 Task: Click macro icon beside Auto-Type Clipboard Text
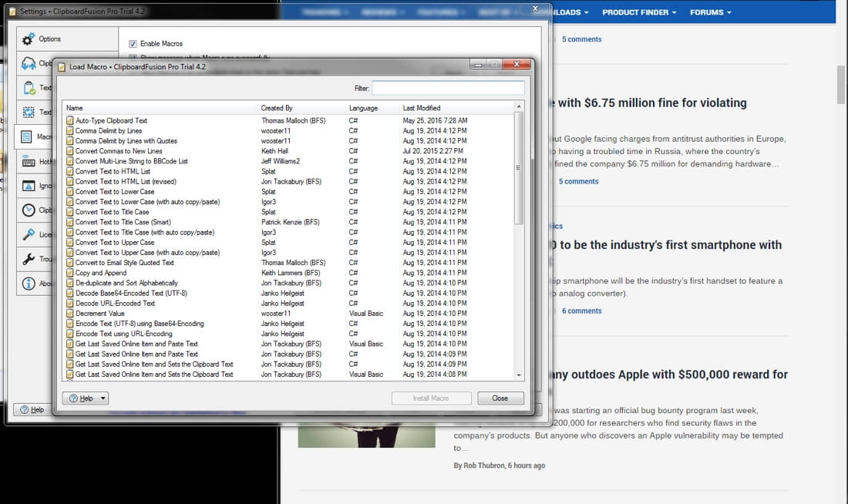pyautogui.click(x=69, y=120)
